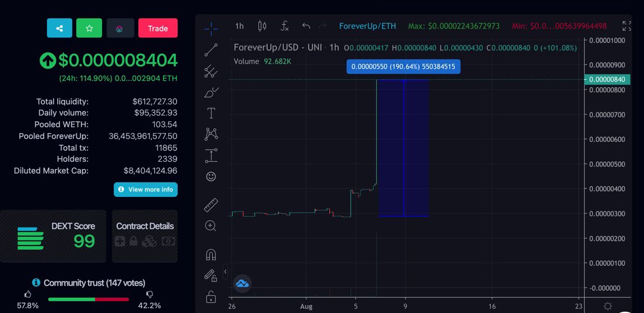Image resolution: width=644 pixels, height=313 pixels.
Task: Select the pattern drawing tool
Action: pyautogui.click(x=211, y=134)
